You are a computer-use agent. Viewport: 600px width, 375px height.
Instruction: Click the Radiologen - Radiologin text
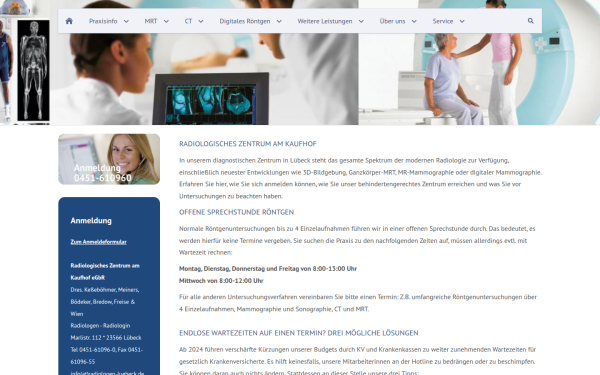(100, 326)
